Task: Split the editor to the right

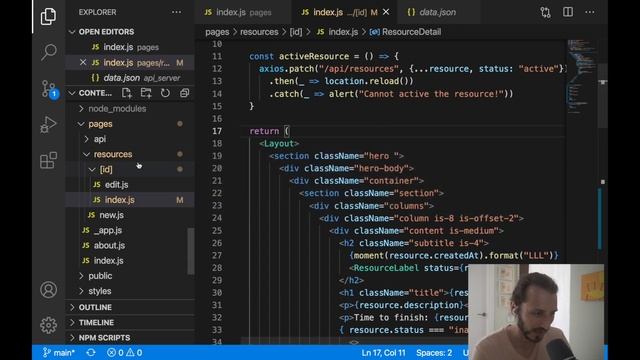Action: point(568,12)
